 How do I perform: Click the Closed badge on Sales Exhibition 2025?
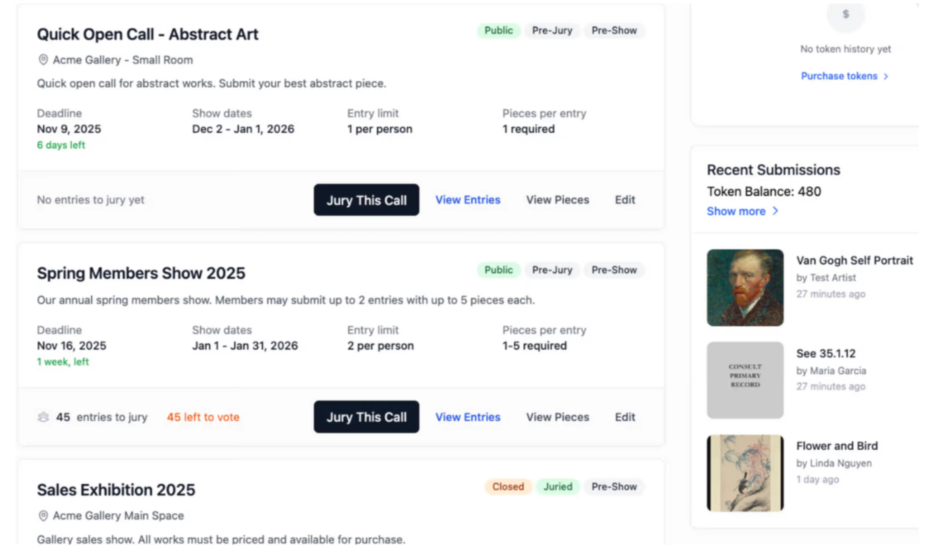508,487
